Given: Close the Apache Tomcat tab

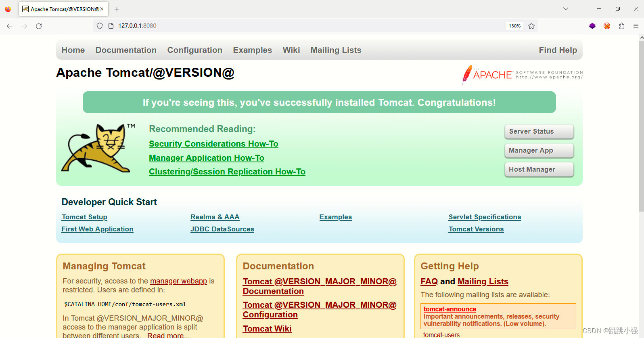Looking at the screenshot, I should 102,9.
